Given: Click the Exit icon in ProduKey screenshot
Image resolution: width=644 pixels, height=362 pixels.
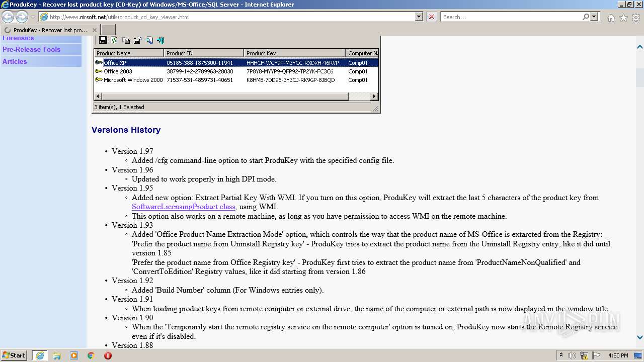Looking at the screenshot, I should [161, 40].
